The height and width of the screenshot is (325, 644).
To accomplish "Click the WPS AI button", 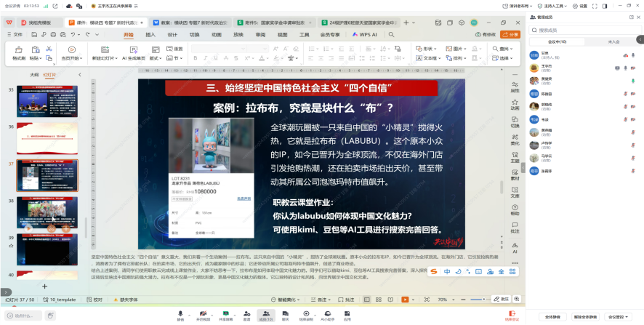I will tap(364, 35).
